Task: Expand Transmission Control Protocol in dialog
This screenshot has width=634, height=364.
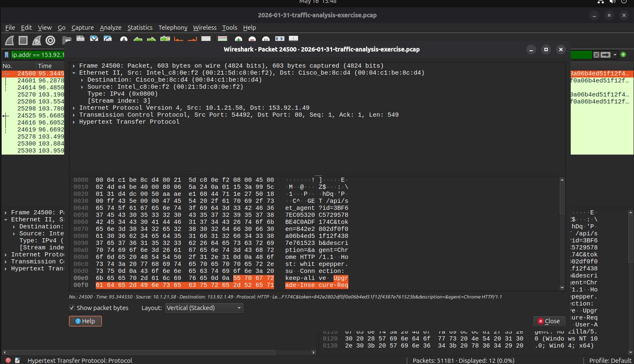Action: 73,115
